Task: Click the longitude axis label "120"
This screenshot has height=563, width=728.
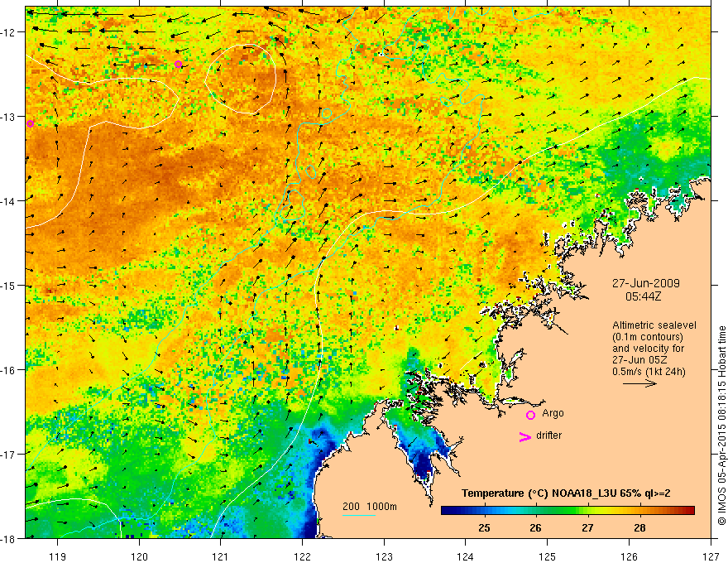Action: [x=139, y=556]
